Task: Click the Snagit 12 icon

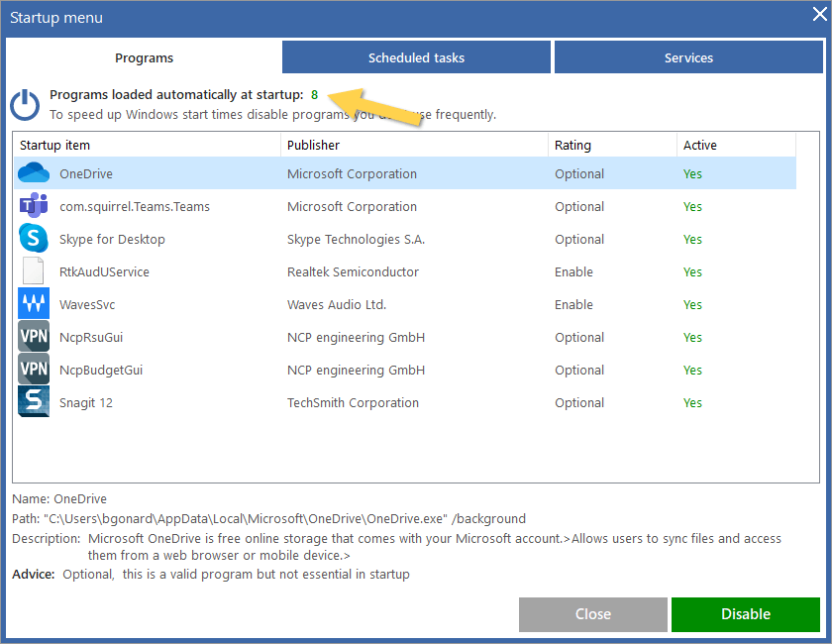Action: click(x=34, y=401)
